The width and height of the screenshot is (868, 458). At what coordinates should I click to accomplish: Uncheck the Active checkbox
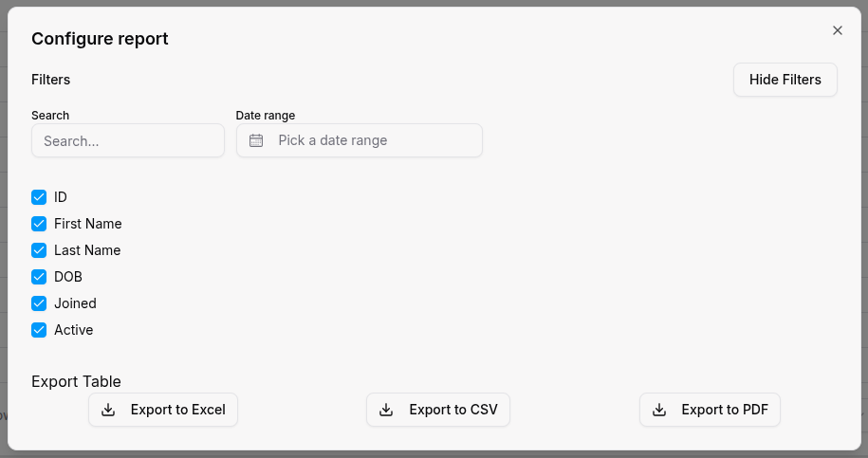pyautogui.click(x=39, y=330)
